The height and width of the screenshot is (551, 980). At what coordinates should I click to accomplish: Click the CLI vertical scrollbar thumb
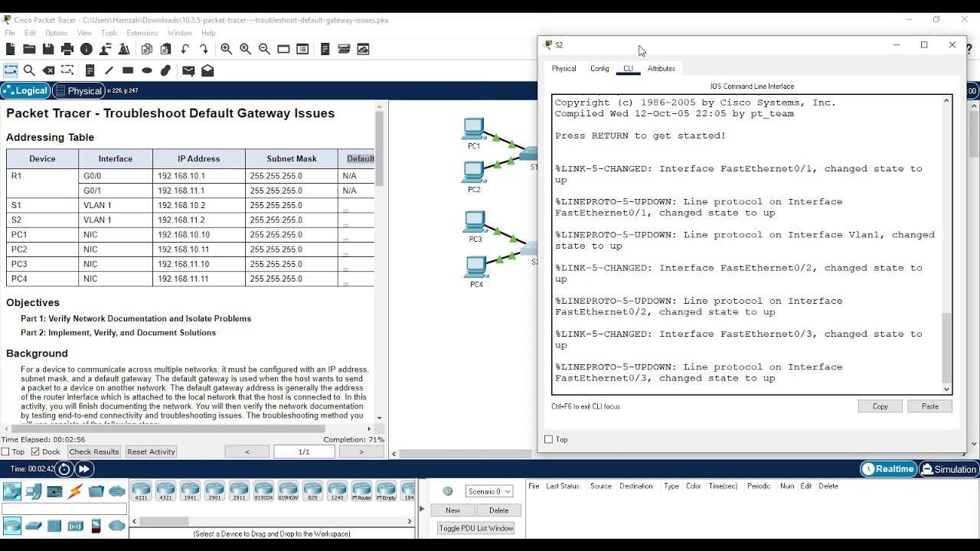coord(947,347)
